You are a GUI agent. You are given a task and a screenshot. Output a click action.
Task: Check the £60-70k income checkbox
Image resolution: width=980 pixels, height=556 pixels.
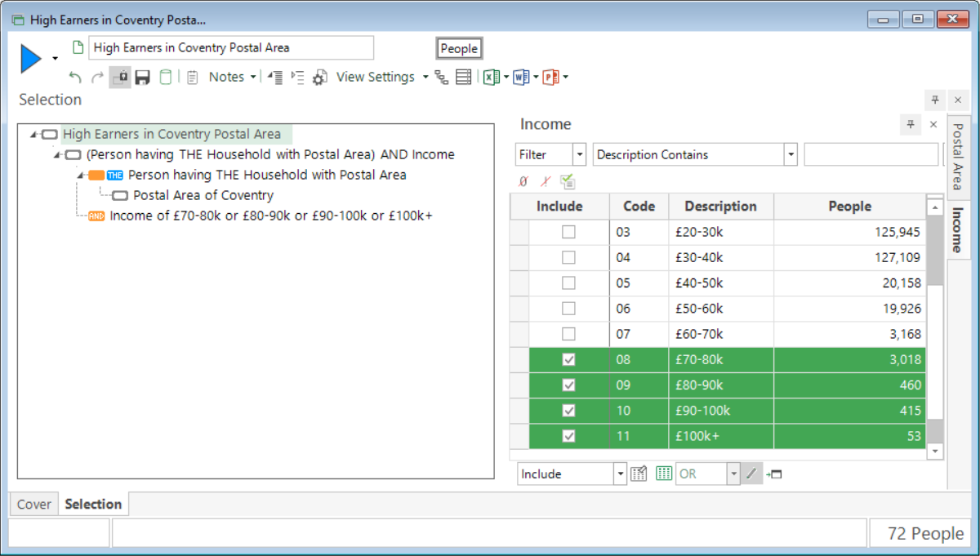(x=569, y=334)
